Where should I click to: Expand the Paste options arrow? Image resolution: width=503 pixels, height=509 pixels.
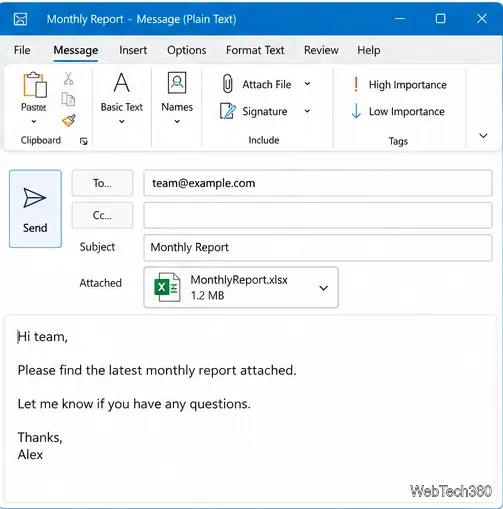(x=34, y=122)
